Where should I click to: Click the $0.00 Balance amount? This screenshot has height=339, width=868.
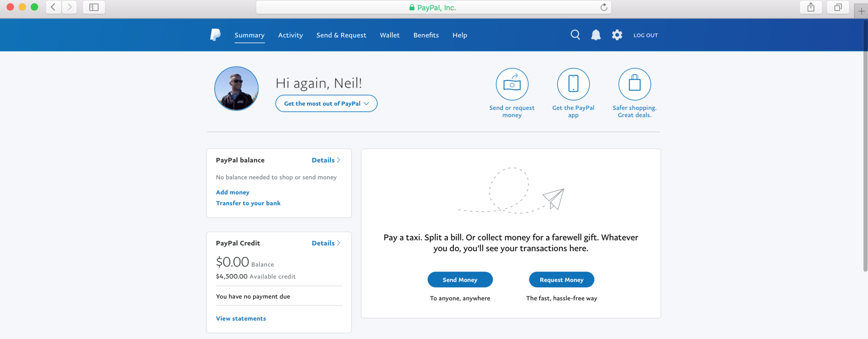coord(245,262)
